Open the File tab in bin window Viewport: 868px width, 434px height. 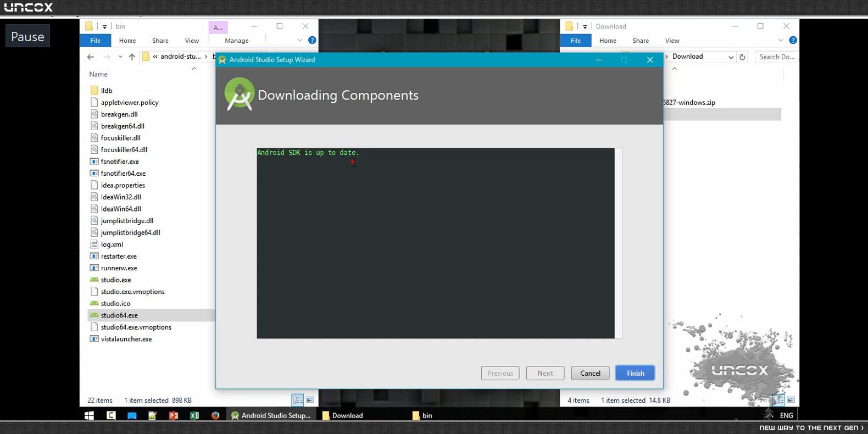pyautogui.click(x=96, y=41)
